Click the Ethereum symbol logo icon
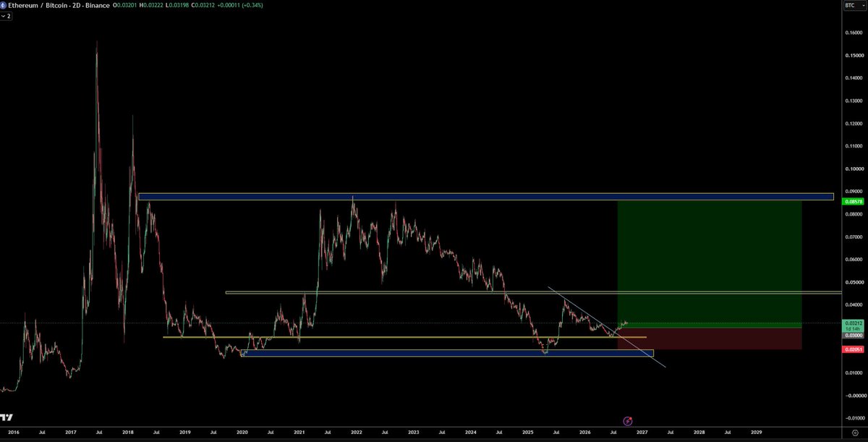Viewport: 868px width, 442px height. (4, 4)
